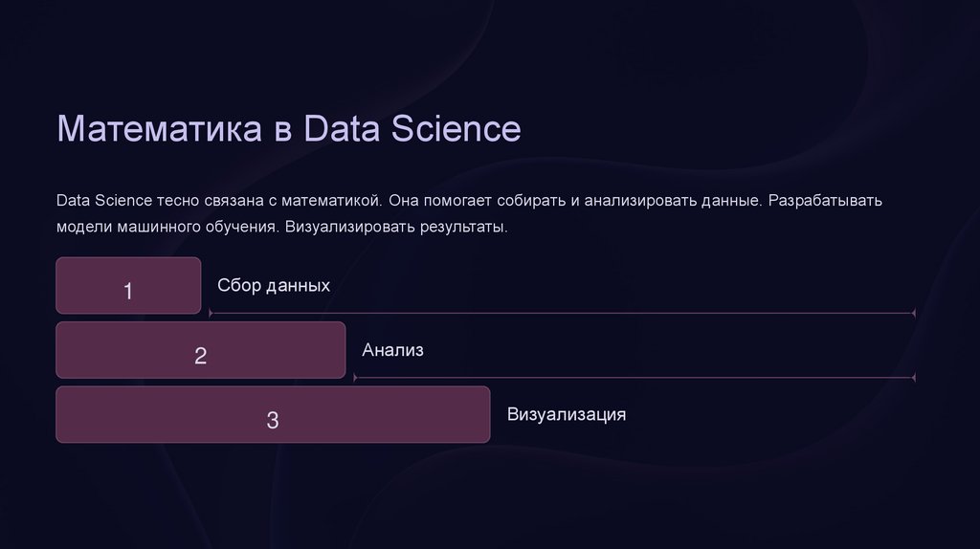980x549 pixels.
Task: Click the phrase "модели машинного обучения"
Action: click(167, 230)
